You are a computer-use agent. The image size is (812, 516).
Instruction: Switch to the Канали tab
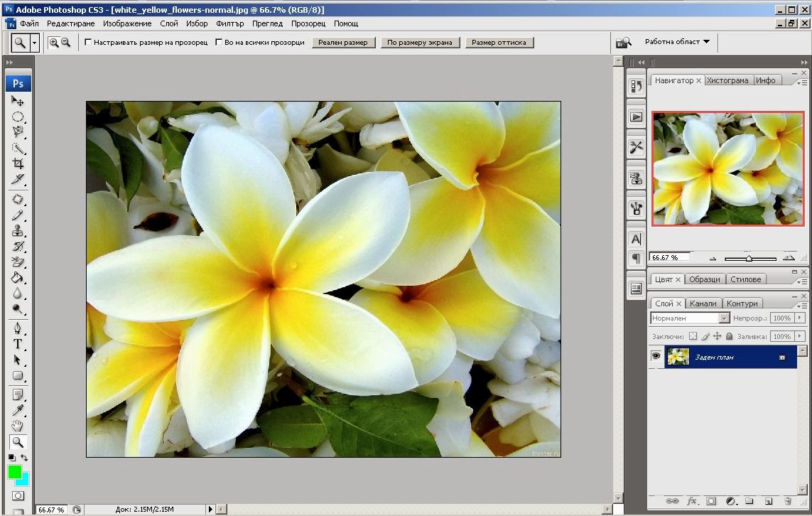(x=703, y=303)
